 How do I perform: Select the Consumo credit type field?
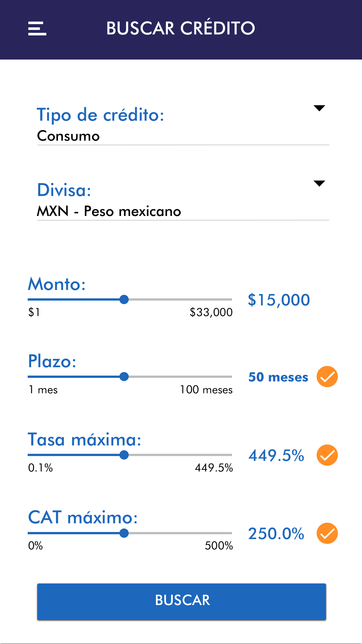69,136
